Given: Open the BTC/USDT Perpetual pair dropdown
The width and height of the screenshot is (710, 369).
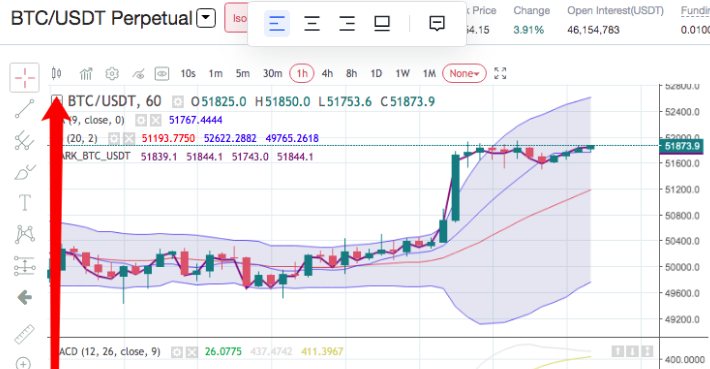Looking at the screenshot, I should pos(206,18).
